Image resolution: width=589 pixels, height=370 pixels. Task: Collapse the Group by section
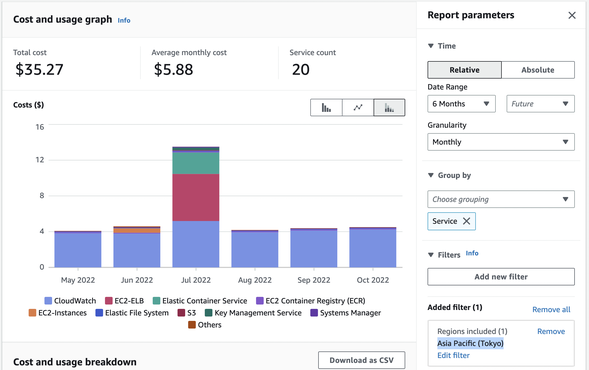pos(431,175)
